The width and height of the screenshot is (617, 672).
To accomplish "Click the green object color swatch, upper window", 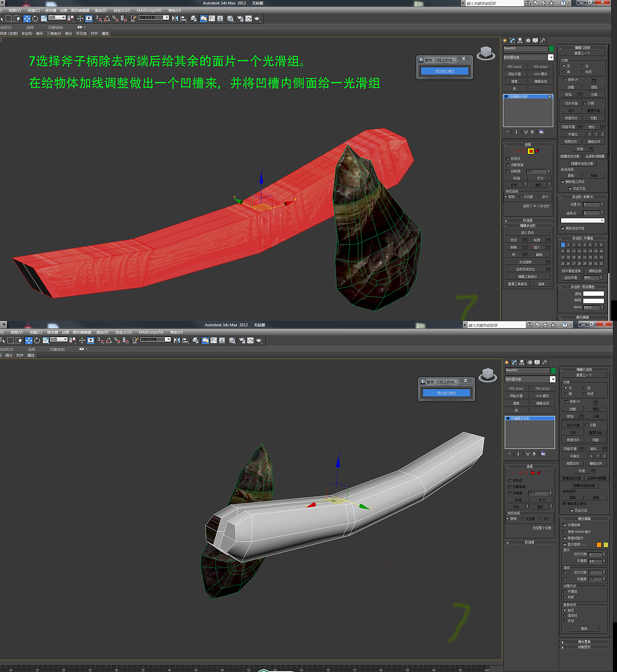I will (x=551, y=49).
